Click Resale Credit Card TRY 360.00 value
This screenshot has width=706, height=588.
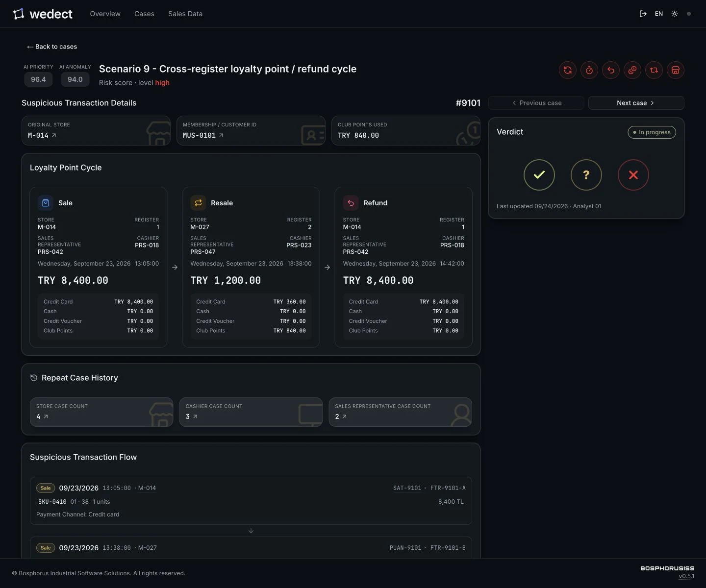click(x=289, y=302)
